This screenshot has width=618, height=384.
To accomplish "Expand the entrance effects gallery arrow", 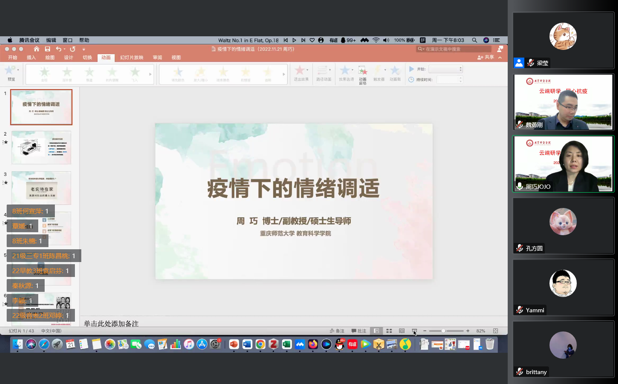I will (150, 74).
